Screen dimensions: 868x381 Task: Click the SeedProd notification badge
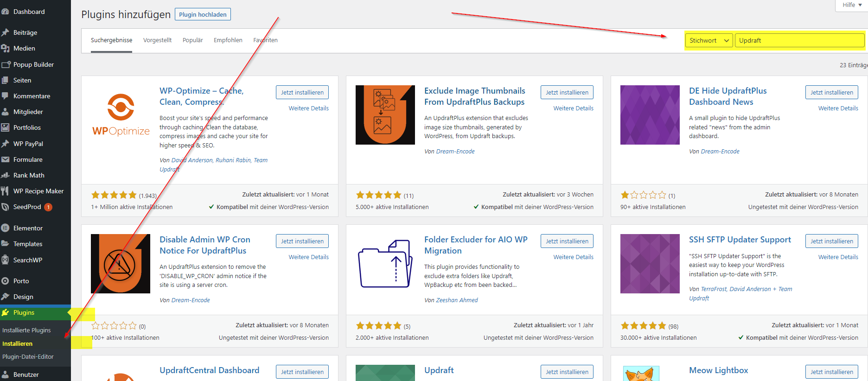(x=48, y=207)
